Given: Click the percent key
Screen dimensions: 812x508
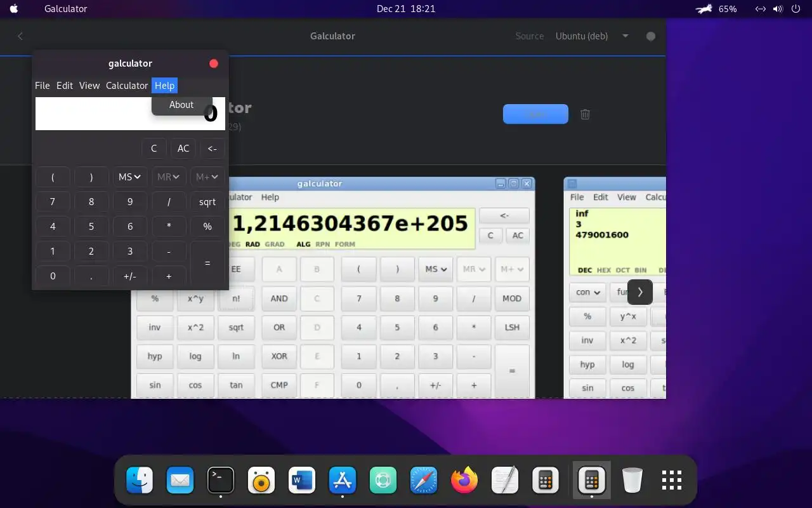Looking at the screenshot, I should point(207,227).
